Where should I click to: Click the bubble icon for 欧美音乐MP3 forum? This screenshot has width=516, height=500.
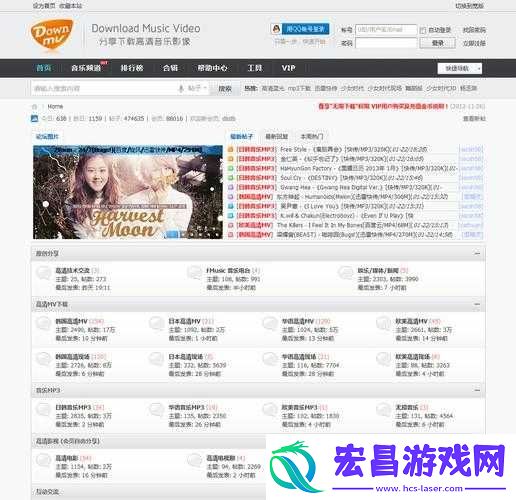pos(270,410)
